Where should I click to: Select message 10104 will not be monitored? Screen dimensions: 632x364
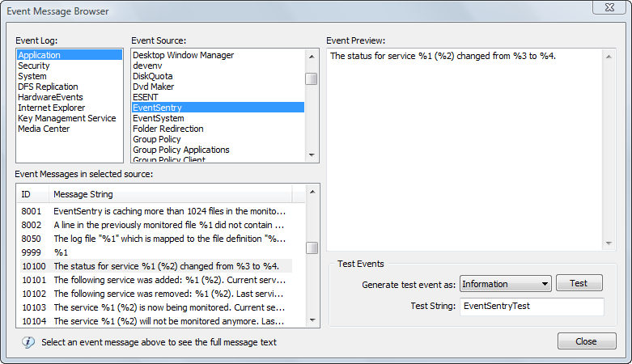pyautogui.click(x=156, y=321)
